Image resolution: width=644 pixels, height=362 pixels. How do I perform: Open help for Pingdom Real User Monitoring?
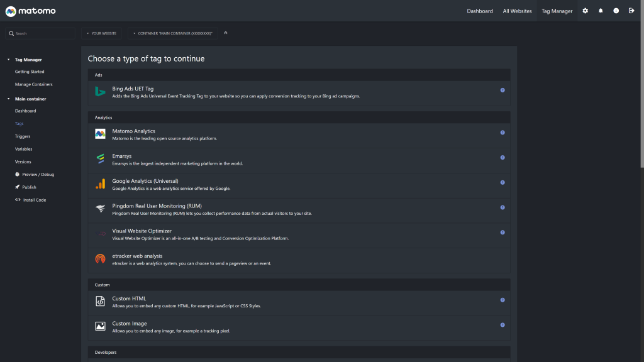[x=502, y=207]
